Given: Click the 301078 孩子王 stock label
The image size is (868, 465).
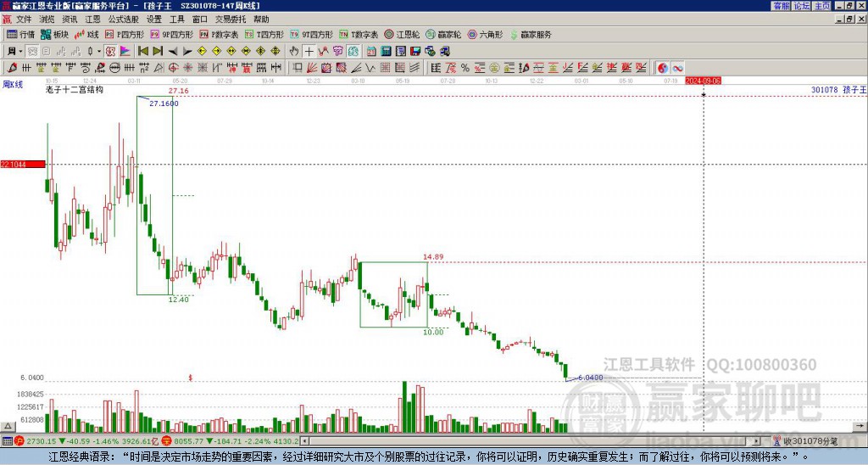Looking at the screenshot, I should 838,89.
